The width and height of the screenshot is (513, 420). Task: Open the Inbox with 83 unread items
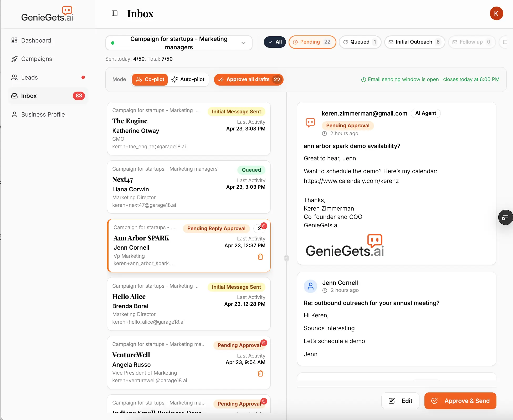coord(29,96)
